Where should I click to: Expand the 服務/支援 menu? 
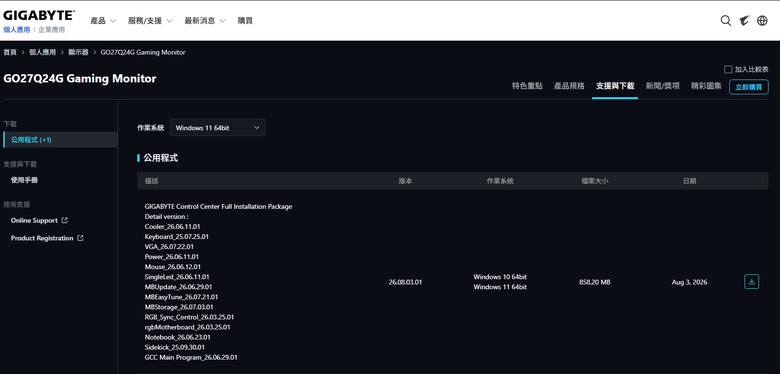[150, 20]
